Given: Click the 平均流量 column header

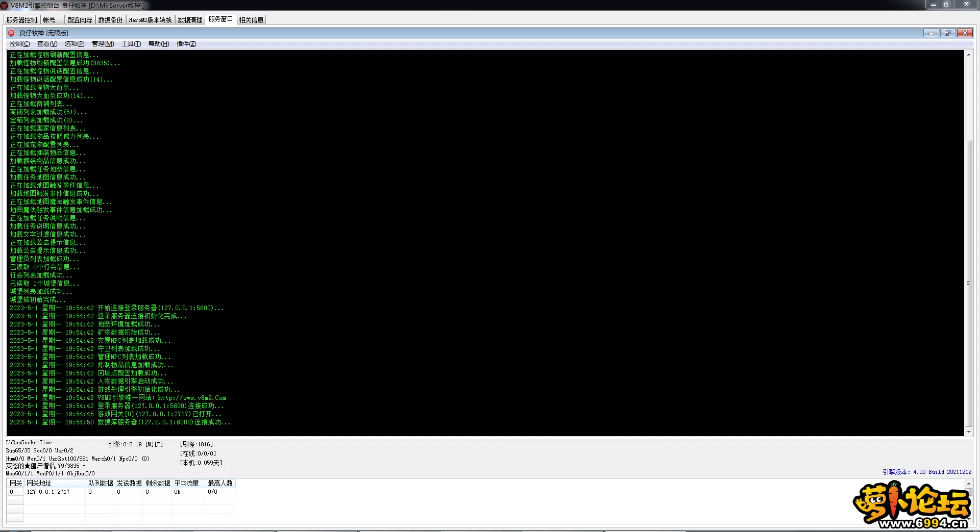Looking at the screenshot, I should (x=187, y=483).
